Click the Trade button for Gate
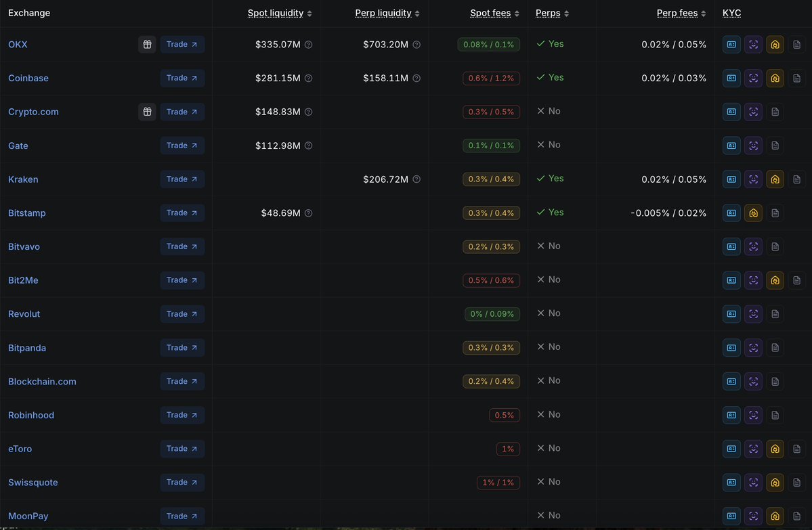 click(182, 146)
